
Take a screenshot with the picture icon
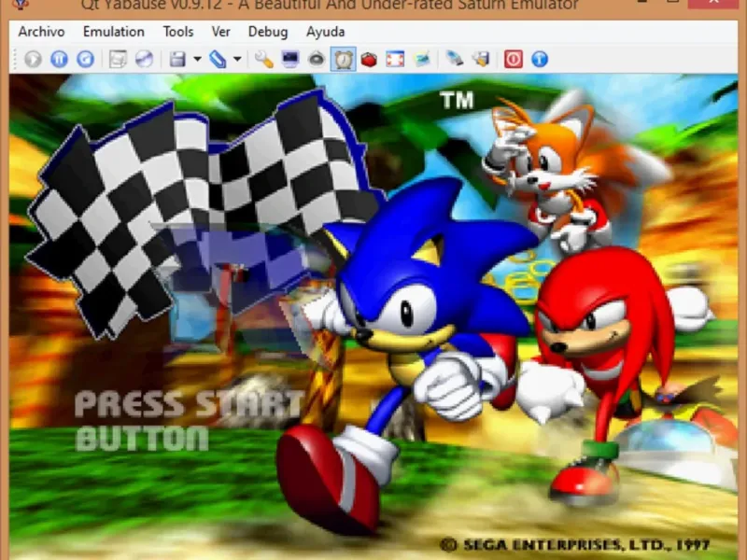tap(422, 59)
